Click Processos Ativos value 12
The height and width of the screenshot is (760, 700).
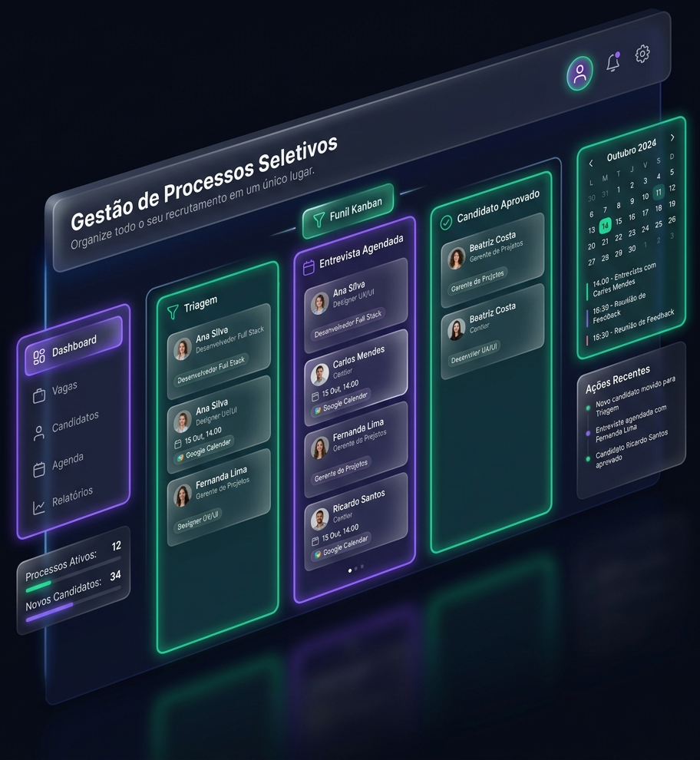point(117,547)
